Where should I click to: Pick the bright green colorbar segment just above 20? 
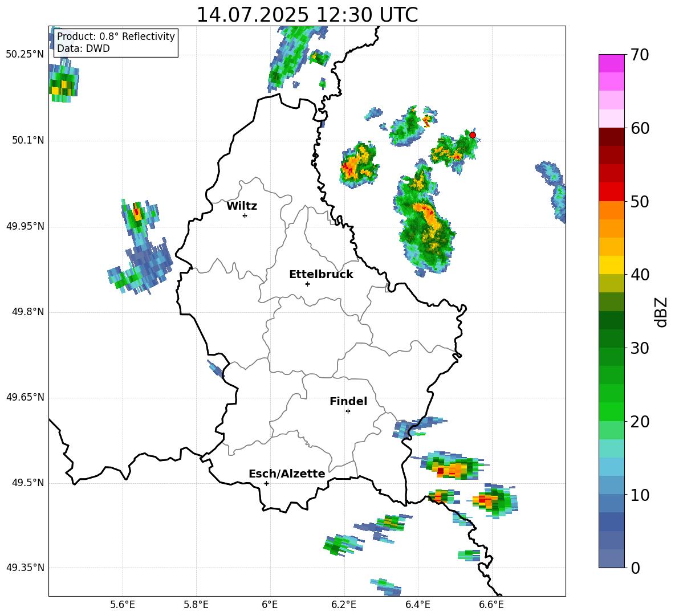tap(611, 411)
